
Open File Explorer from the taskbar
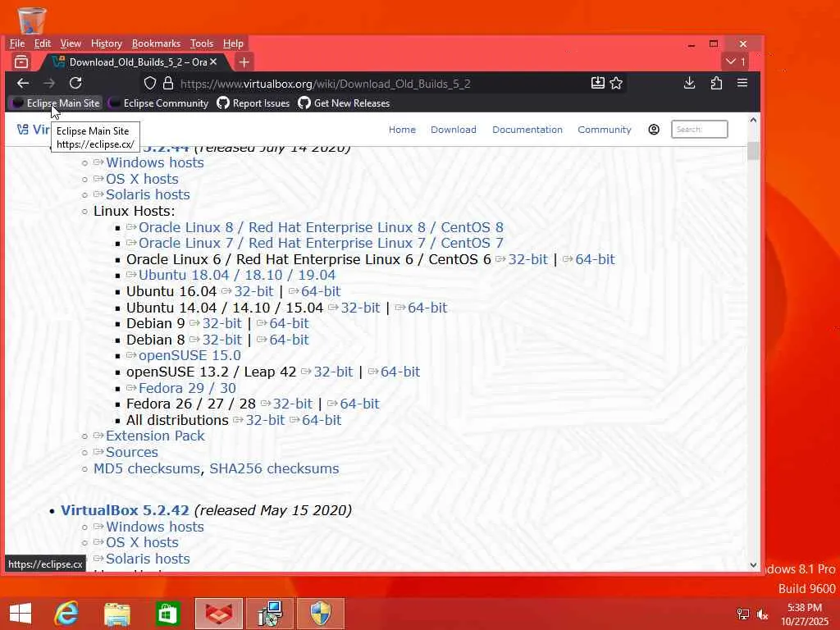pyautogui.click(x=116, y=614)
